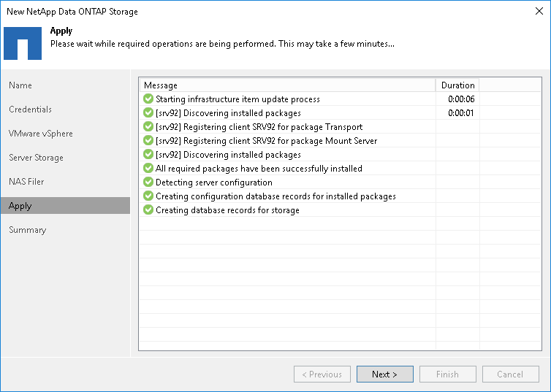The image size is (551, 392).
Task: Click check icon for 'Creating configuration database records' row
Action: 148,196
